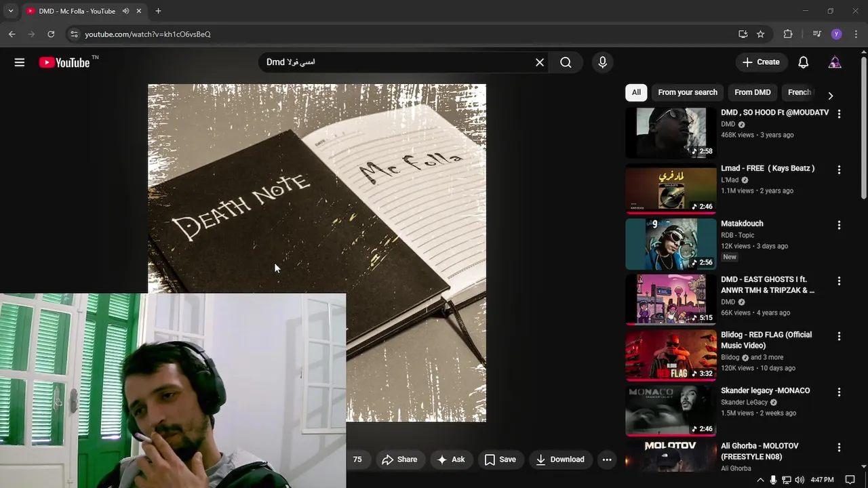Open options for Blidog - RED FLAG video
The height and width of the screenshot is (488, 868).
pyautogui.click(x=839, y=336)
